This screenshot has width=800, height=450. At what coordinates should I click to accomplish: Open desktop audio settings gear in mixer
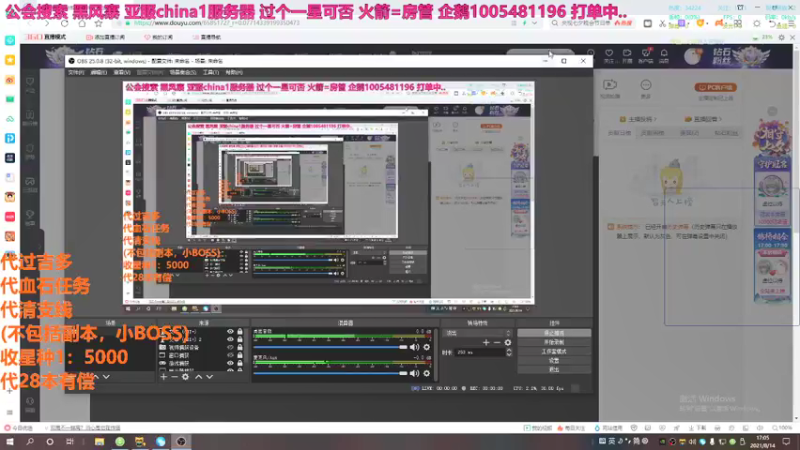click(427, 347)
